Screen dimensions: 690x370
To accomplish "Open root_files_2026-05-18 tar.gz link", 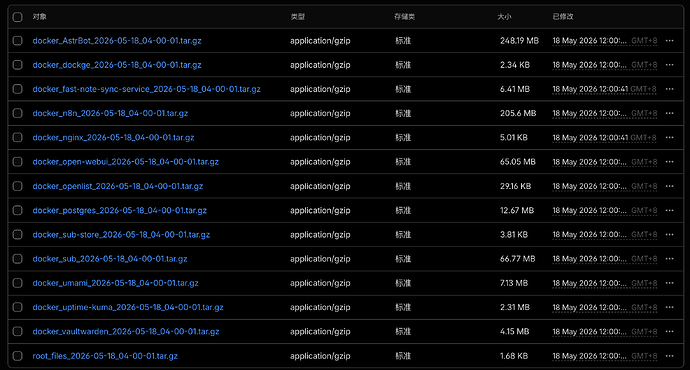I will [x=105, y=355].
